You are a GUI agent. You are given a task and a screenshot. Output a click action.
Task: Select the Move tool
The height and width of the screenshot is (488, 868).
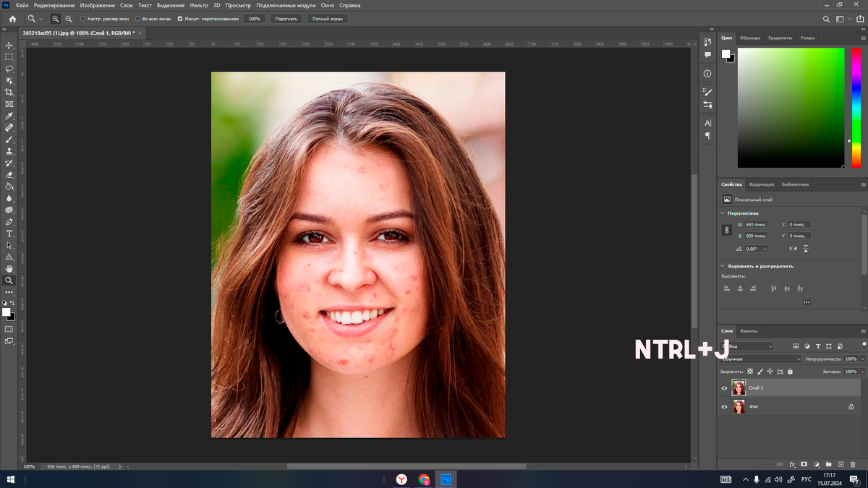[x=9, y=45]
